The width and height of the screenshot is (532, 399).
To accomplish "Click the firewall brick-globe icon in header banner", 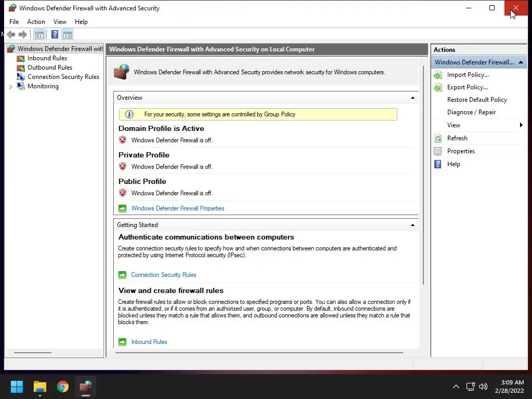I will coord(122,72).
